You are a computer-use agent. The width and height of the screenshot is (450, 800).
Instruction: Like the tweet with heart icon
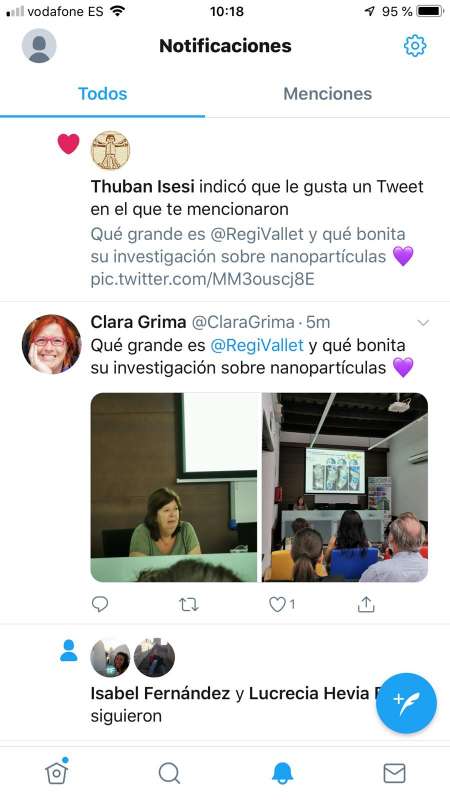277,605
